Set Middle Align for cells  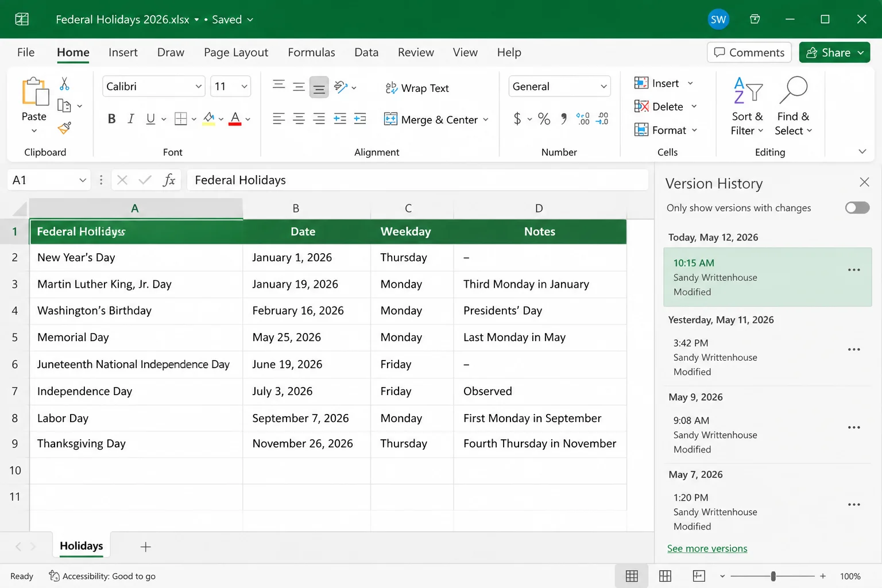299,87
